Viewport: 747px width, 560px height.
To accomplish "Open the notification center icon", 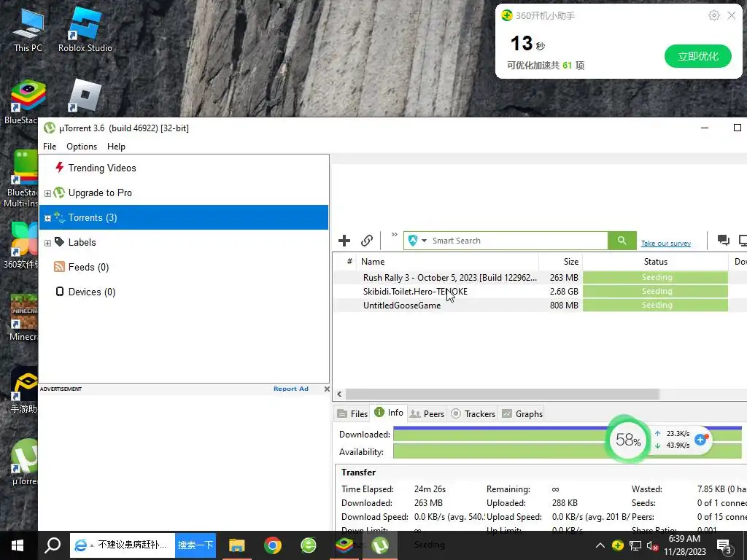I will click(724, 547).
